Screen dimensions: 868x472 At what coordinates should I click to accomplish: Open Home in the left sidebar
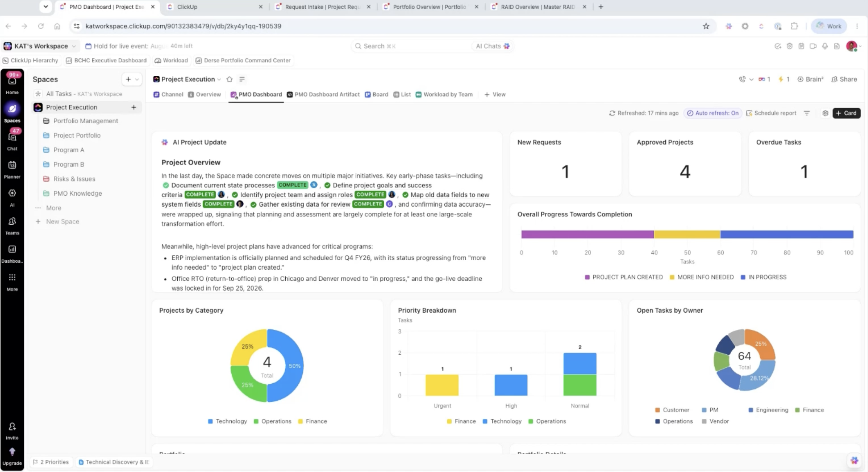[x=12, y=84]
